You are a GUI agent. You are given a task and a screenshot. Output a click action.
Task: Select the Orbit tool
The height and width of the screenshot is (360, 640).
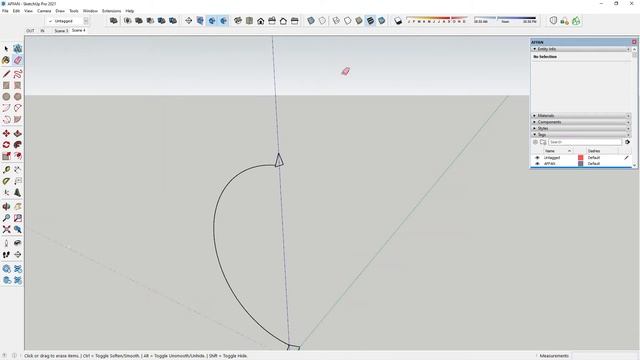(x=6, y=207)
